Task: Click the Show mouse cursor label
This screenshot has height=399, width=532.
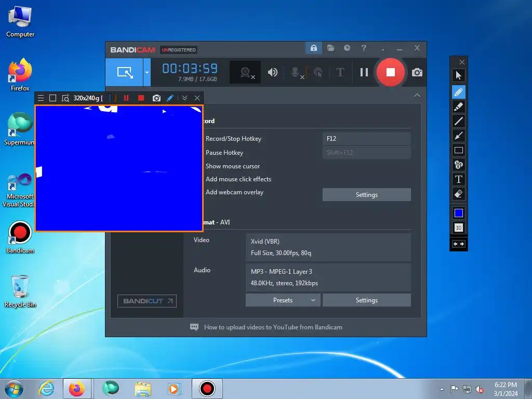Action: point(233,166)
